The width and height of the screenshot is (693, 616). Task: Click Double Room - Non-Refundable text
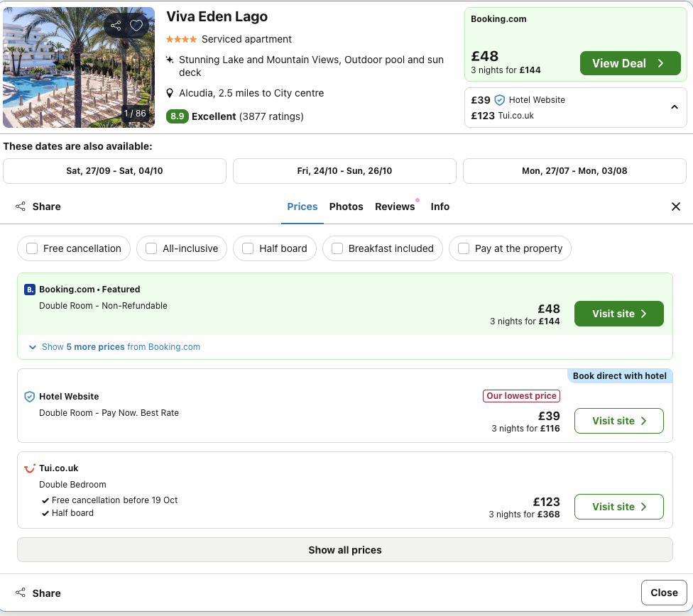coord(103,306)
